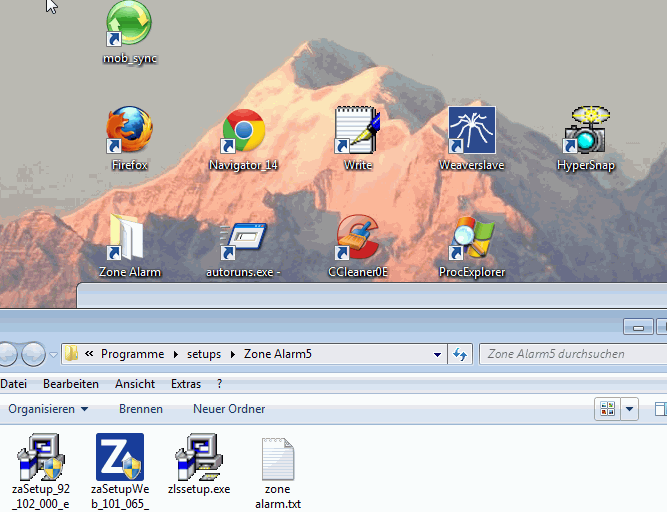The image size is (667, 512).
Task: Expand the arrow after Programme in the breadcrumb
Action: 176,354
